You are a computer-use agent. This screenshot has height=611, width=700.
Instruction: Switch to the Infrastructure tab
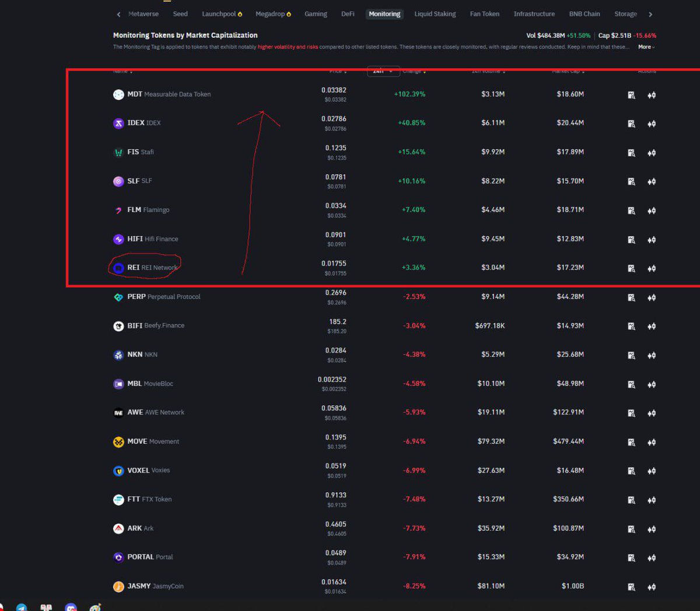click(534, 14)
